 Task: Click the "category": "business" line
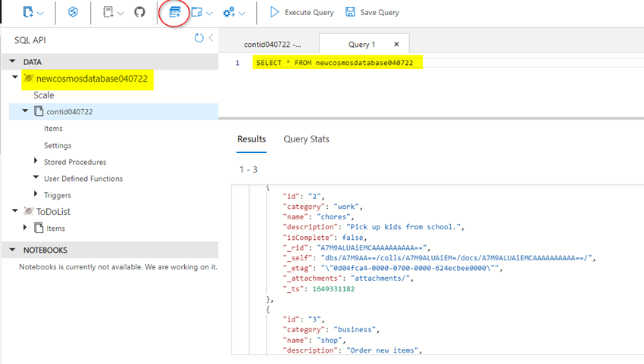click(330, 329)
